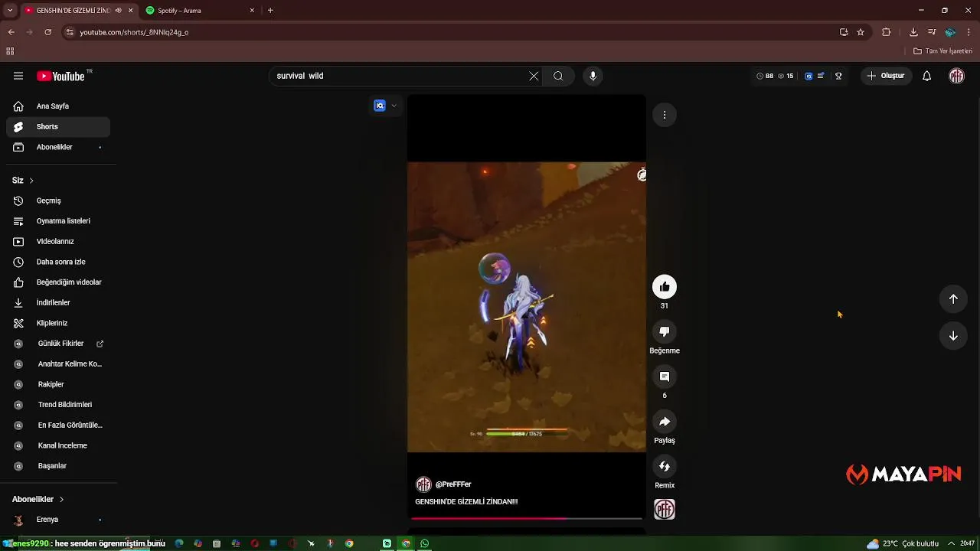Open Klipleriniz
The image size is (980, 551).
[x=58, y=323]
